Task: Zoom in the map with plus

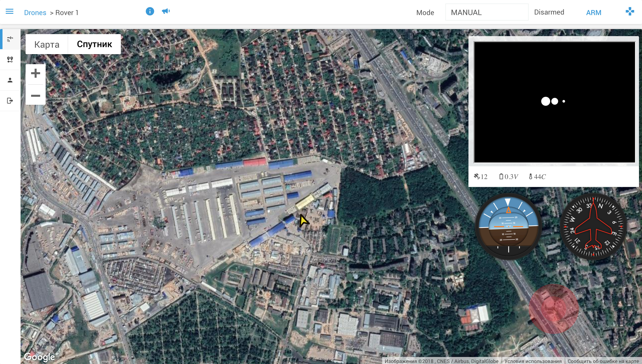Action: coord(36,73)
